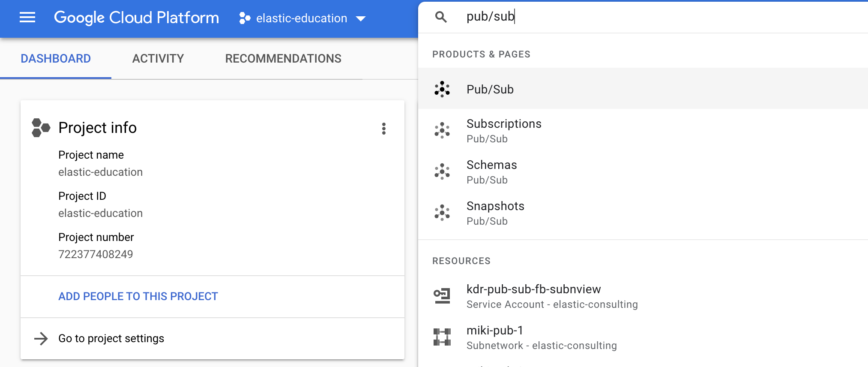The height and width of the screenshot is (367, 868).
Task: Click the Pub/Sub product icon
Action: click(442, 89)
